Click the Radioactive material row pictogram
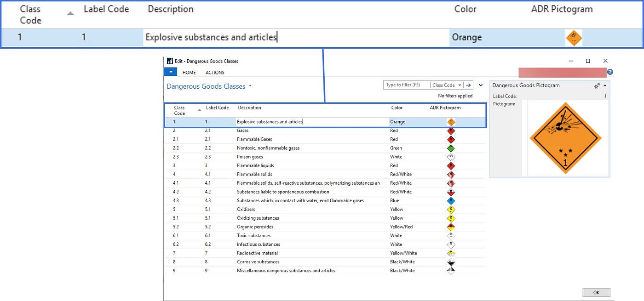 click(x=451, y=253)
